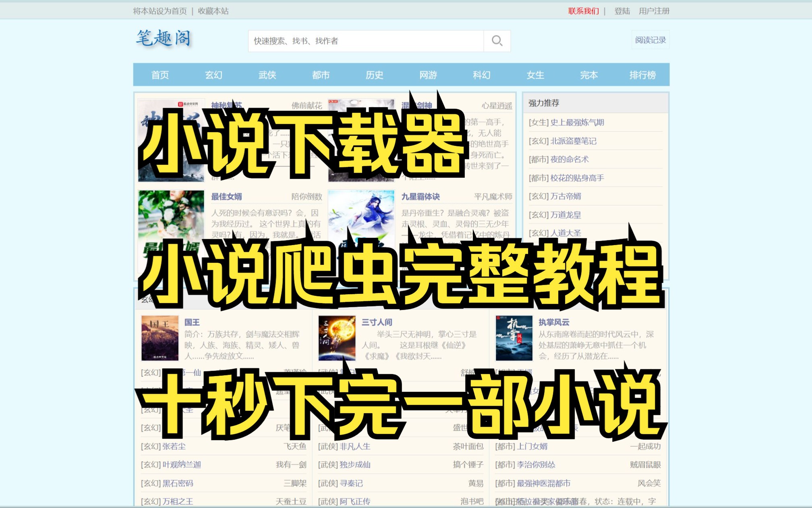This screenshot has height=508, width=812.
Task: Open the 武侠 category tab
Action: pos(267,75)
